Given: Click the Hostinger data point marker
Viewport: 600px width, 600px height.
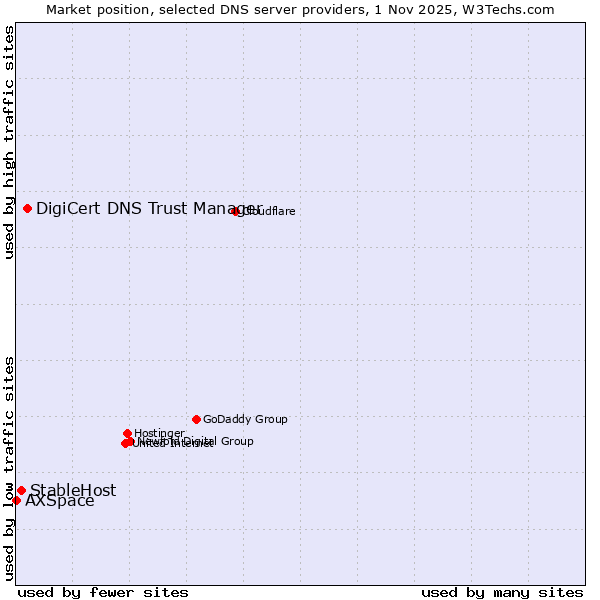Looking at the screenshot, I should 128,433.
